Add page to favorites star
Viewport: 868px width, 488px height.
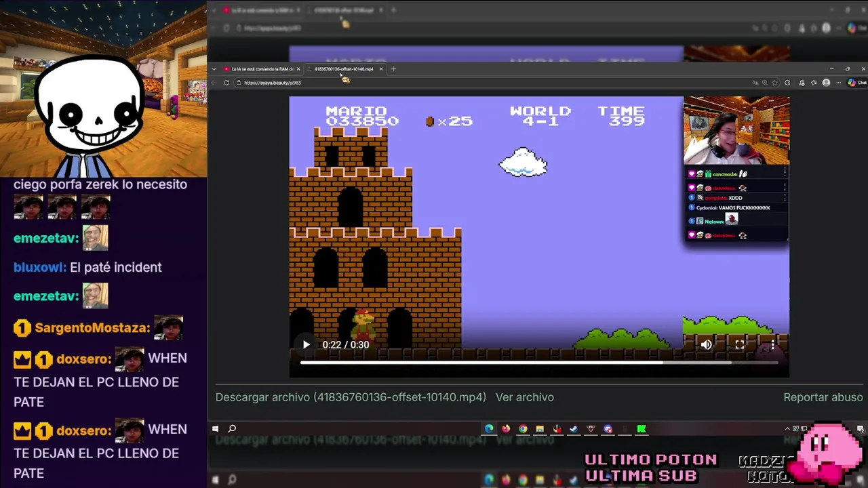click(775, 83)
